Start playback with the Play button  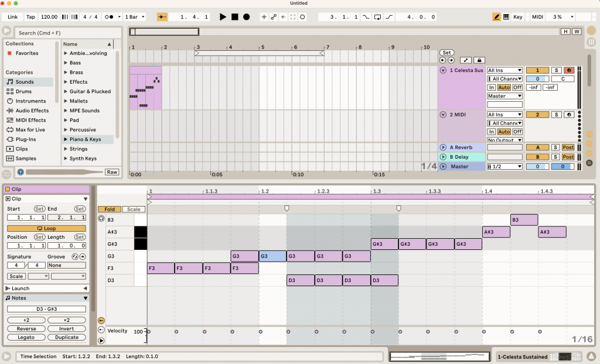point(223,17)
